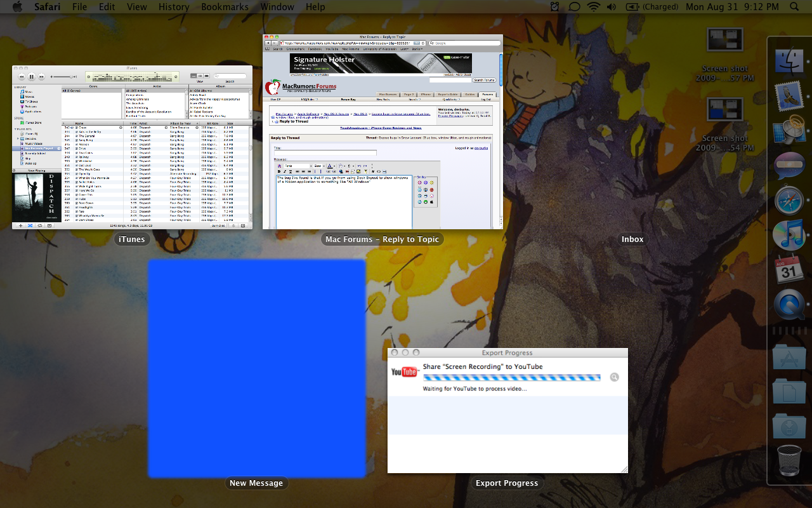This screenshot has width=812, height=508.
Task: Open Screen shot 2009 ...54 PM desktop file
Action: pyautogui.click(x=724, y=124)
